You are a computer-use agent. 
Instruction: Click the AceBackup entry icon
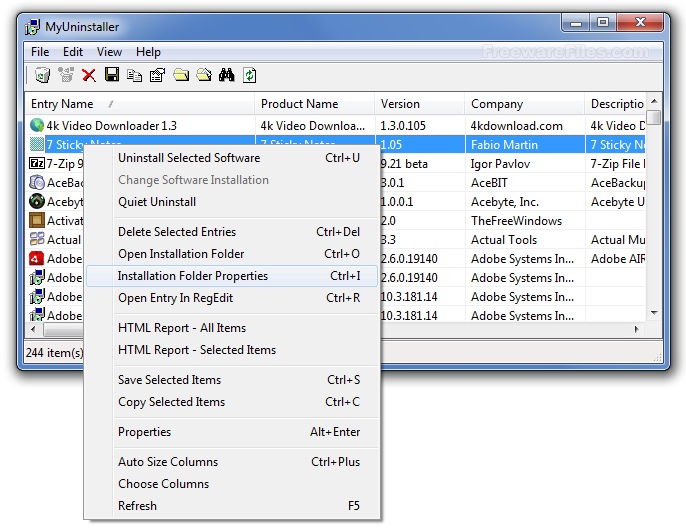click(37, 182)
